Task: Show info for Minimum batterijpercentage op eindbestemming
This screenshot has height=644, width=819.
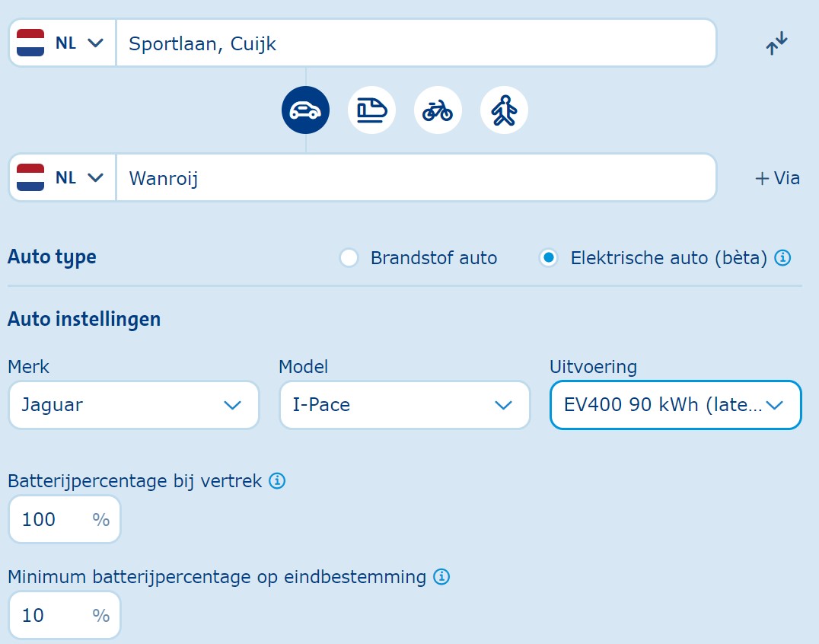Action: click(x=441, y=577)
